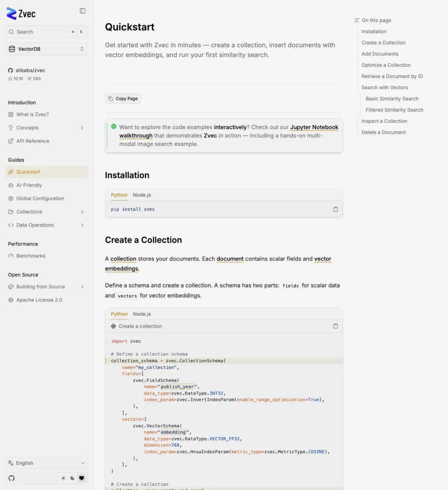Jump to Optimize a Collection outline entry
This screenshot has height=490, width=448.
click(386, 65)
